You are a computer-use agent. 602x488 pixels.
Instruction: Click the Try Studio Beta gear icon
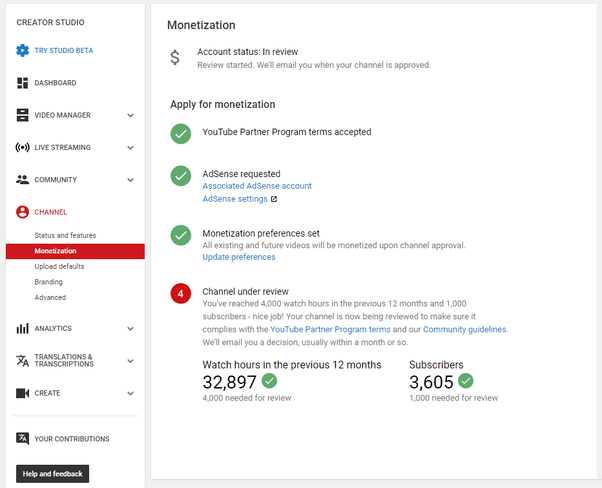pos(22,50)
